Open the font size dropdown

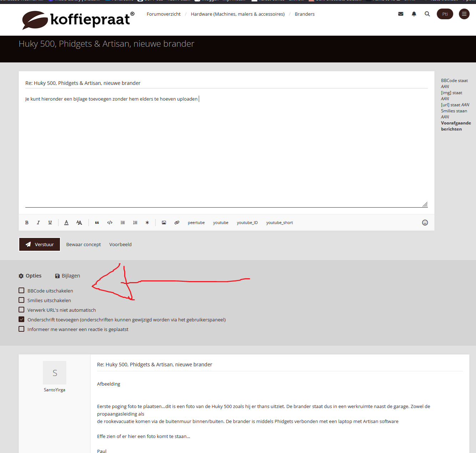coord(79,223)
